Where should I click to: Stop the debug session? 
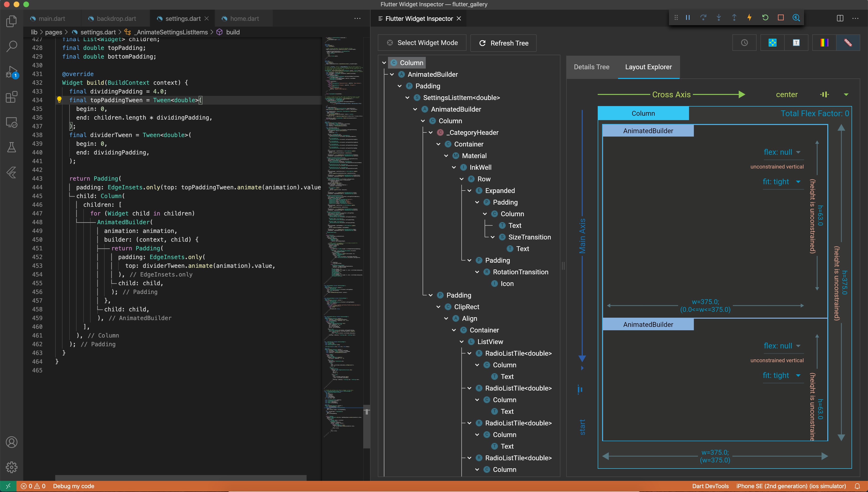781,18
